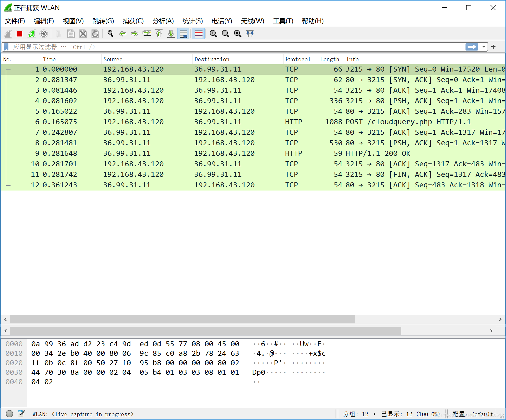Image resolution: width=506 pixels, height=420 pixels.
Task: Open the filter bookmark menu
Action: click(7, 47)
